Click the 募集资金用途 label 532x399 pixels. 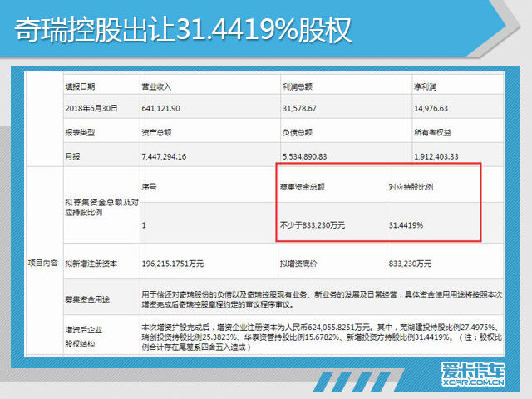(x=87, y=299)
